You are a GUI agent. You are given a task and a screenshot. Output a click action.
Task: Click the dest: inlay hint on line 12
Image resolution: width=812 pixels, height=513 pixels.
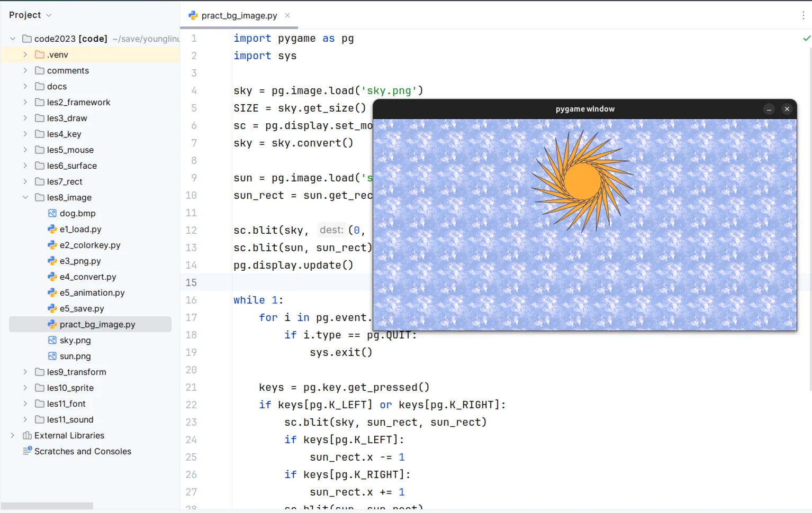331,230
